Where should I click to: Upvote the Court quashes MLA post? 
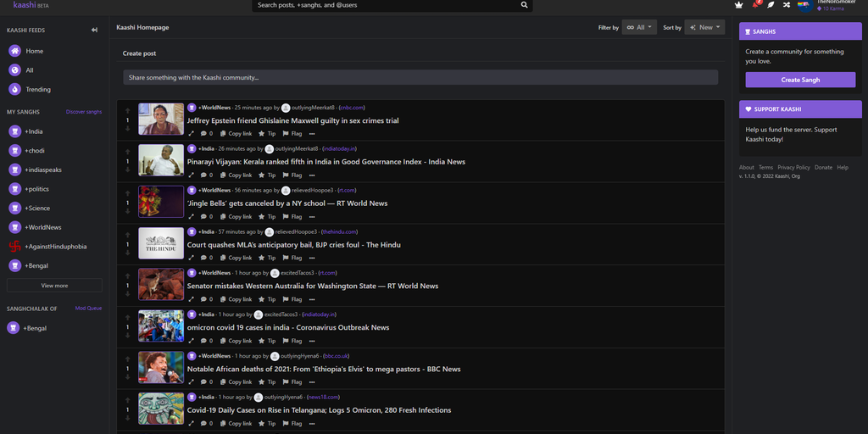[127, 236]
